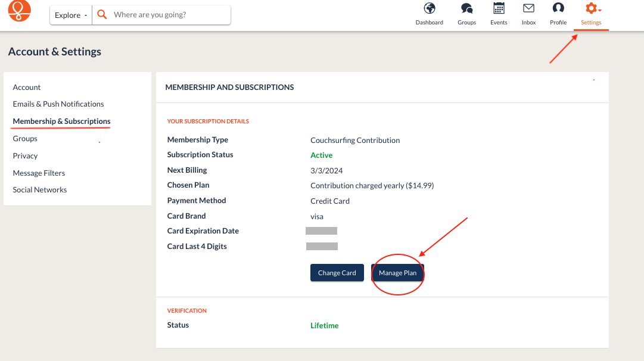This screenshot has width=644, height=361.
Task: Open Message Filters settings
Action: [x=39, y=173]
